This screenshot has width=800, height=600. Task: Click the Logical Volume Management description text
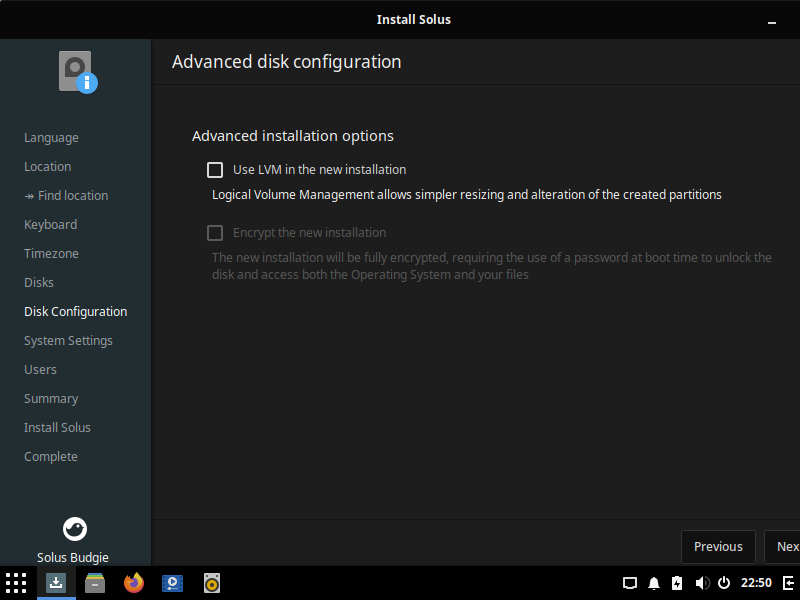(x=466, y=195)
